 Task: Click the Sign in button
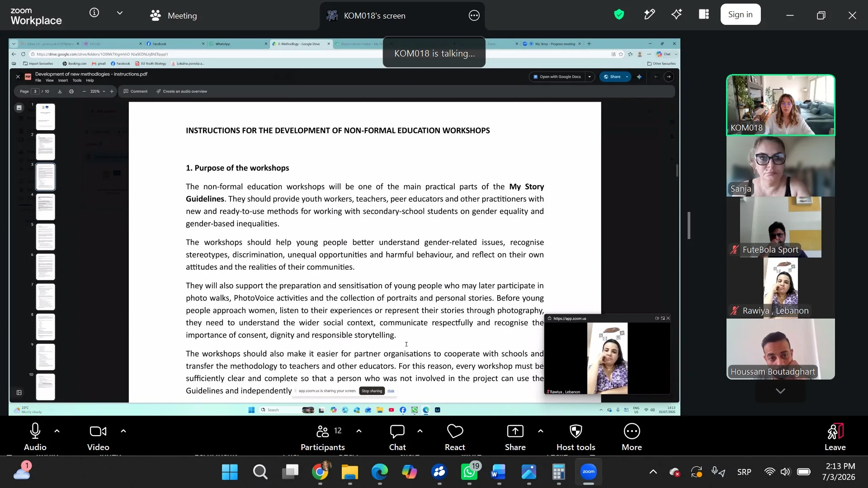point(740,14)
